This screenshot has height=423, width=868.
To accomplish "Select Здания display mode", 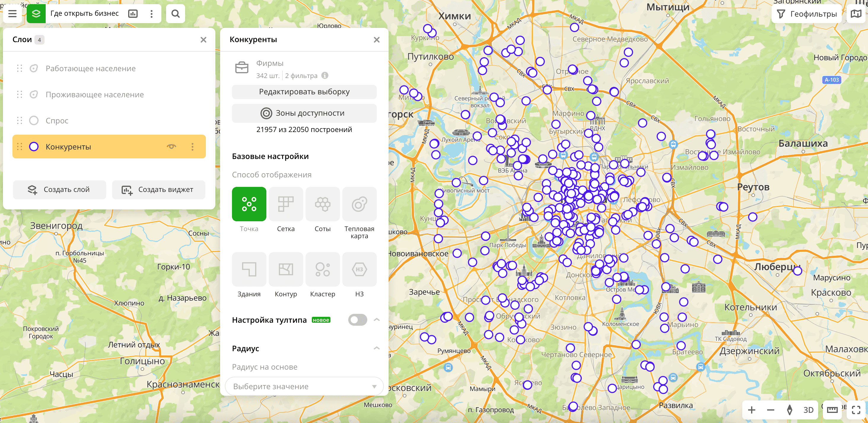I will (249, 269).
